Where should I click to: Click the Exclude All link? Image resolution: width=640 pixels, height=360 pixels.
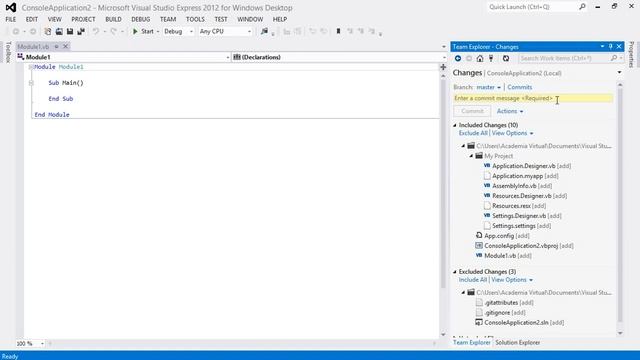(x=473, y=133)
